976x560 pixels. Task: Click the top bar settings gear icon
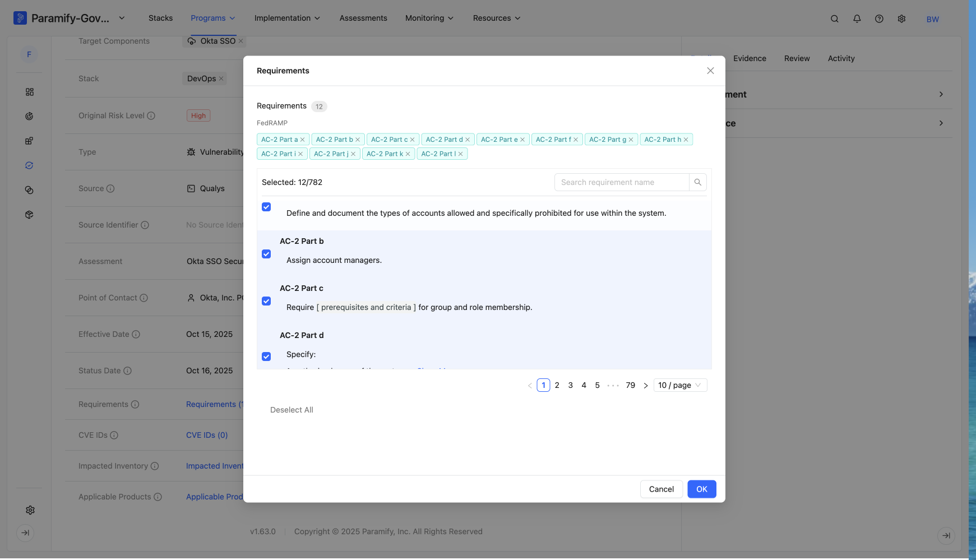pos(901,18)
